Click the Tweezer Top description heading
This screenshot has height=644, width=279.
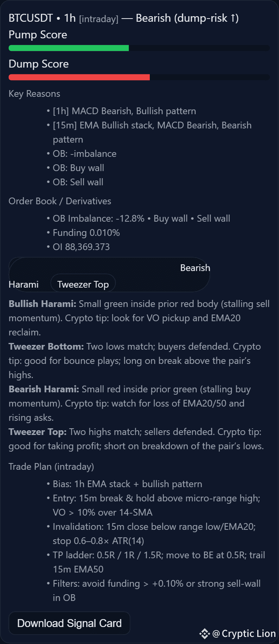[x=38, y=432]
